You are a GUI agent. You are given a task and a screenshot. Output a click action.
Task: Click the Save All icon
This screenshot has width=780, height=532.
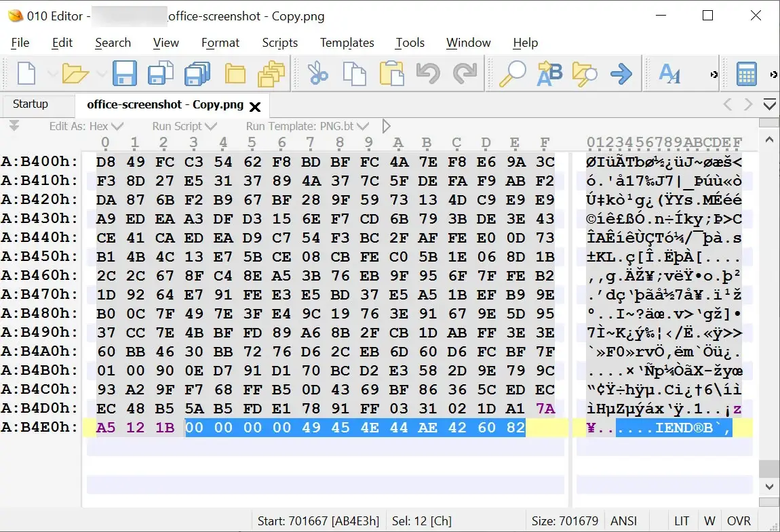(197, 74)
